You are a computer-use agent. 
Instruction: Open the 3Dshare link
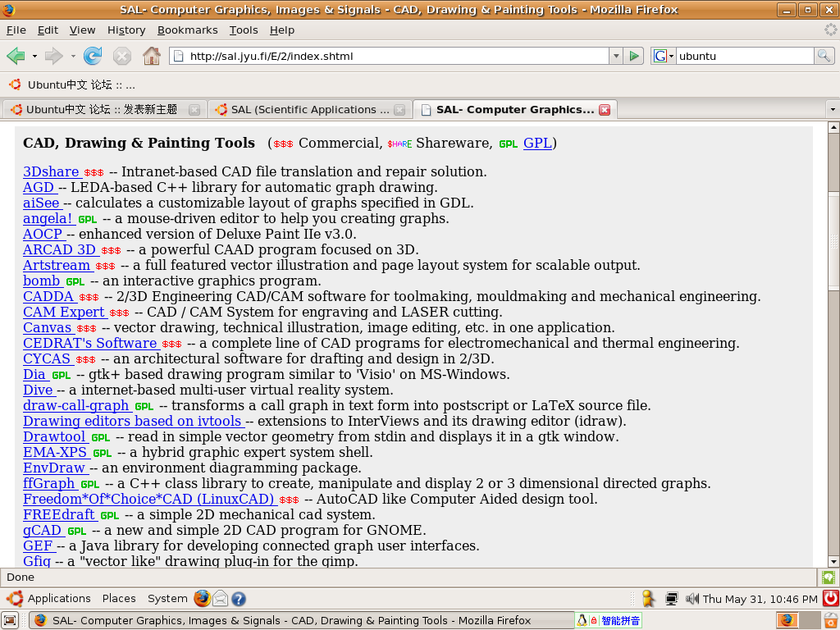coord(51,172)
